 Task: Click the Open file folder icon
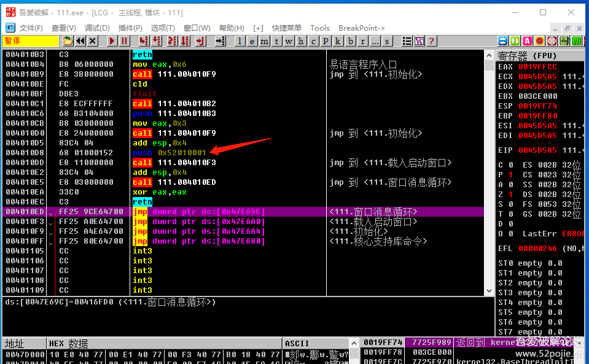(68, 41)
